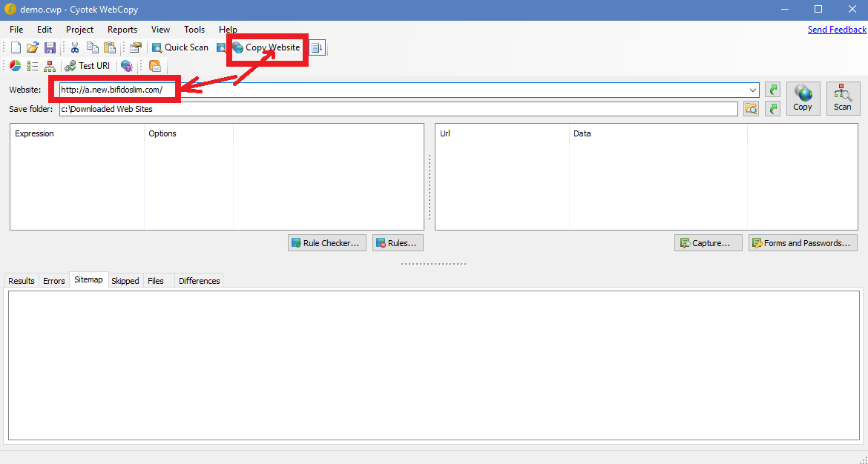Select the Sitemap tab
Image resolution: width=868 pixels, height=464 pixels.
pos(88,280)
